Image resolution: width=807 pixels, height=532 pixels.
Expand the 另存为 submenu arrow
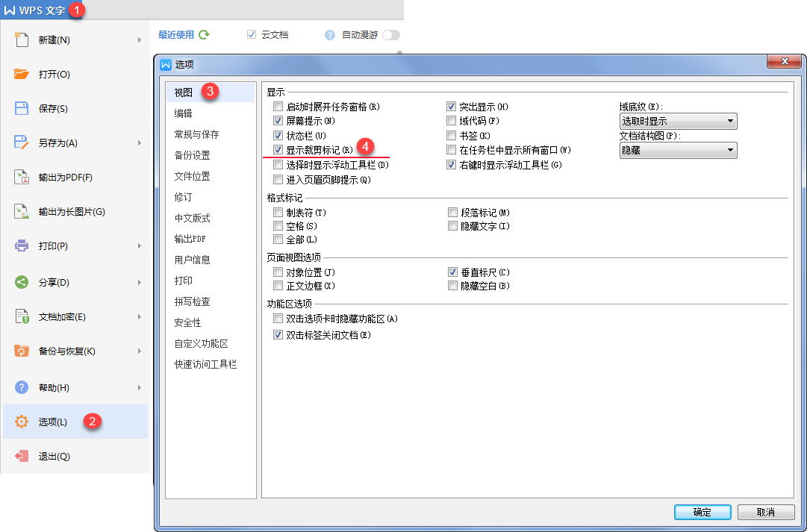pos(139,143)
